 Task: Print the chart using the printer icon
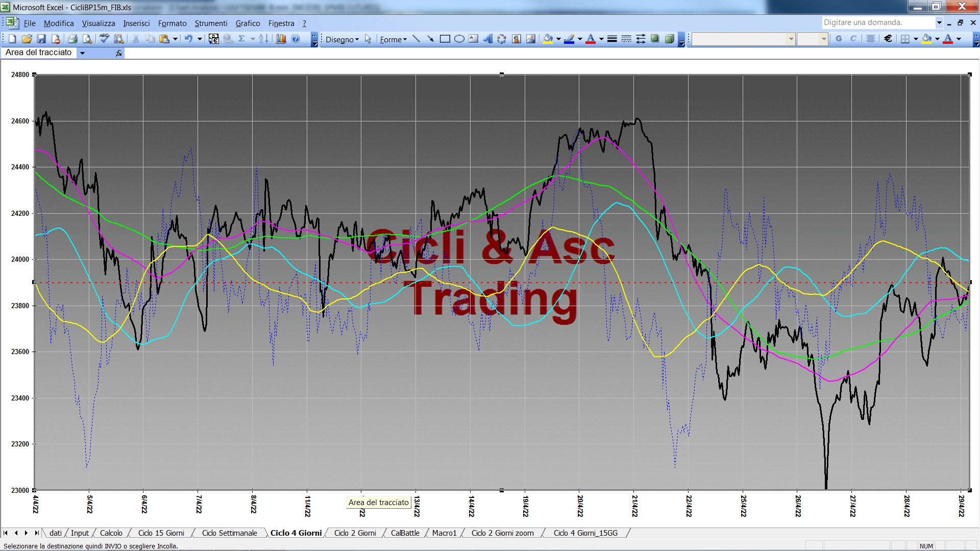pos(72,39)
